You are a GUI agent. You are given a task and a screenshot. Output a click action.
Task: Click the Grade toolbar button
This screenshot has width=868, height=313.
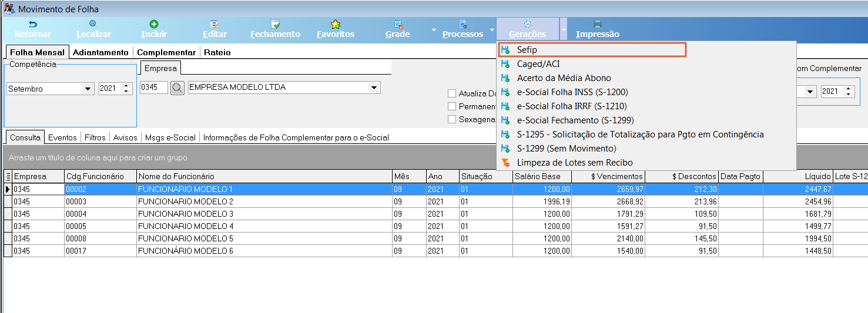coord(398,29)
